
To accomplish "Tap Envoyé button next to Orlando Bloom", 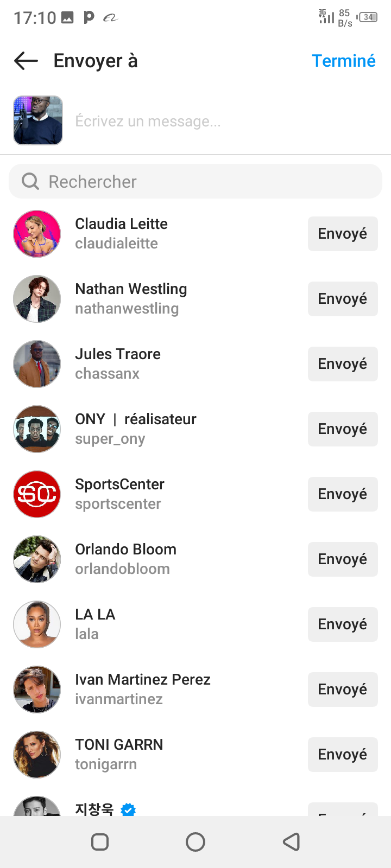I will [343, 559].
